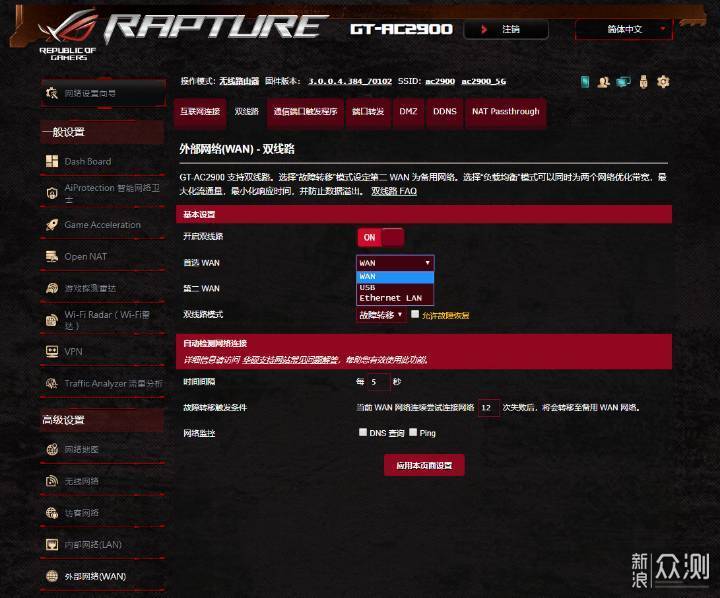The width and height of the screenshot is (720, 598).
Task: Open Game Acceleration menu item
Action: [102, 225]
